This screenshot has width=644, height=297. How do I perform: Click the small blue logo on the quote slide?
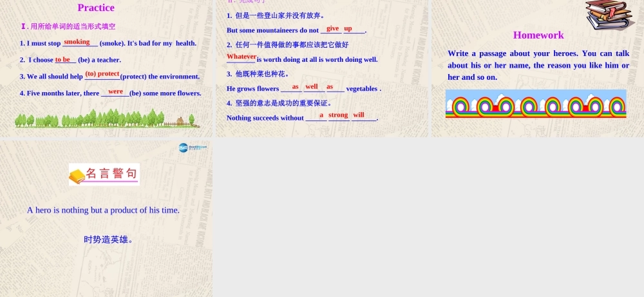click(x=192, y=148)
